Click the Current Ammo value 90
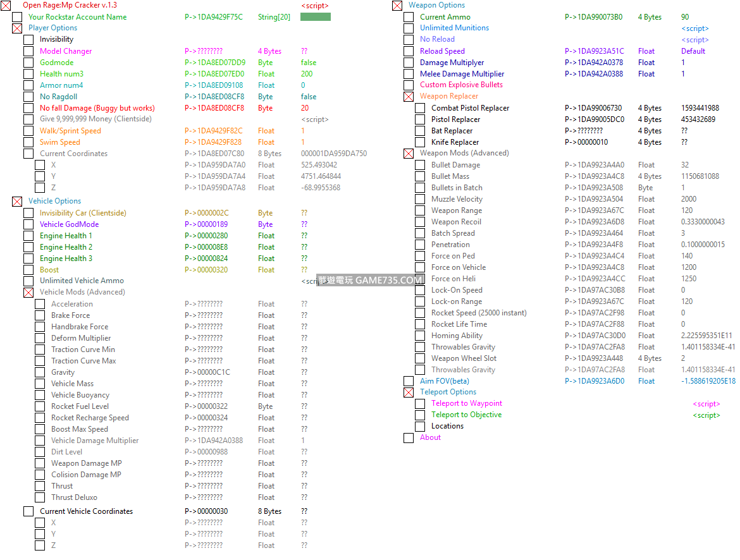Image resolution: width=740 pixels, height=560 pixels. coord(685,17)
